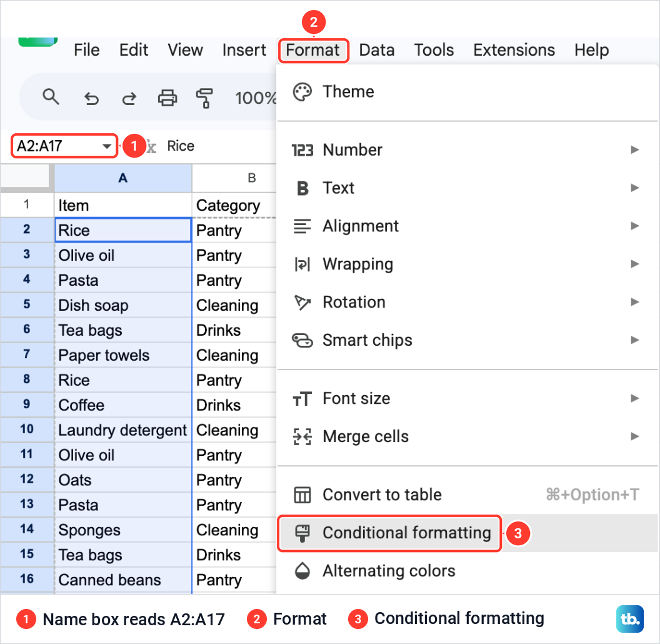
Task: Click the Category header cell
Action: click(234, 205)
